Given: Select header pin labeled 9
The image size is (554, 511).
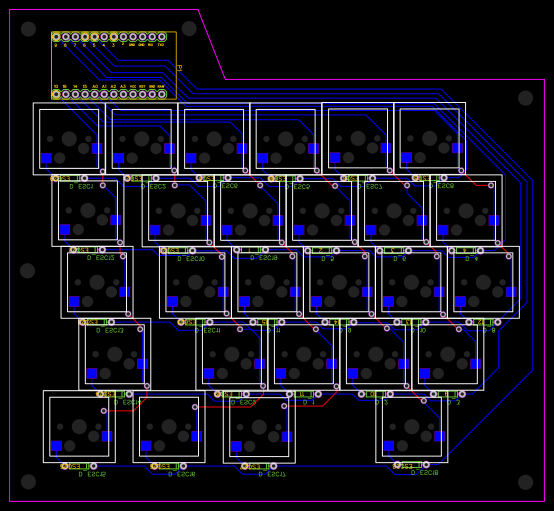Looking at the screenshot, I should pos(56,37).
